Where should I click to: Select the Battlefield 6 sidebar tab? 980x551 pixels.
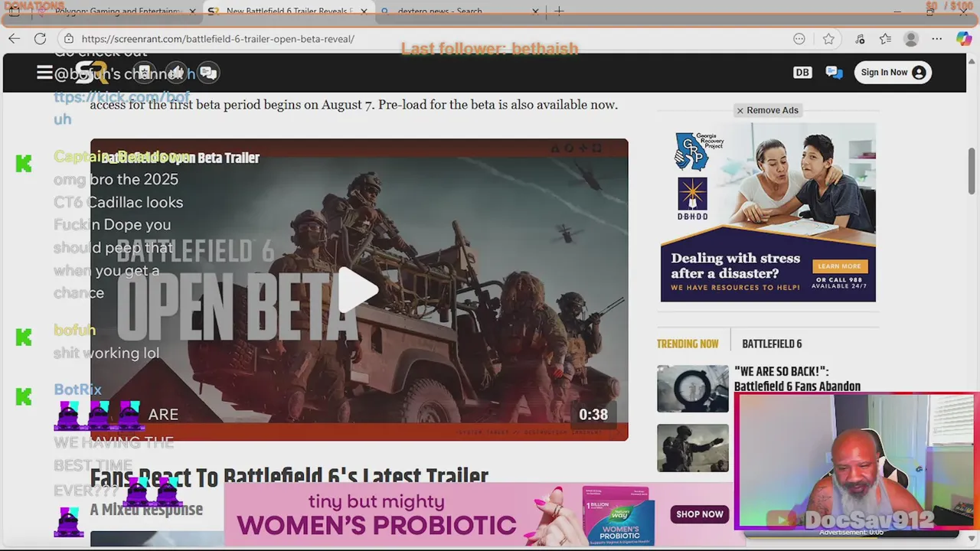tap(772, 344)
